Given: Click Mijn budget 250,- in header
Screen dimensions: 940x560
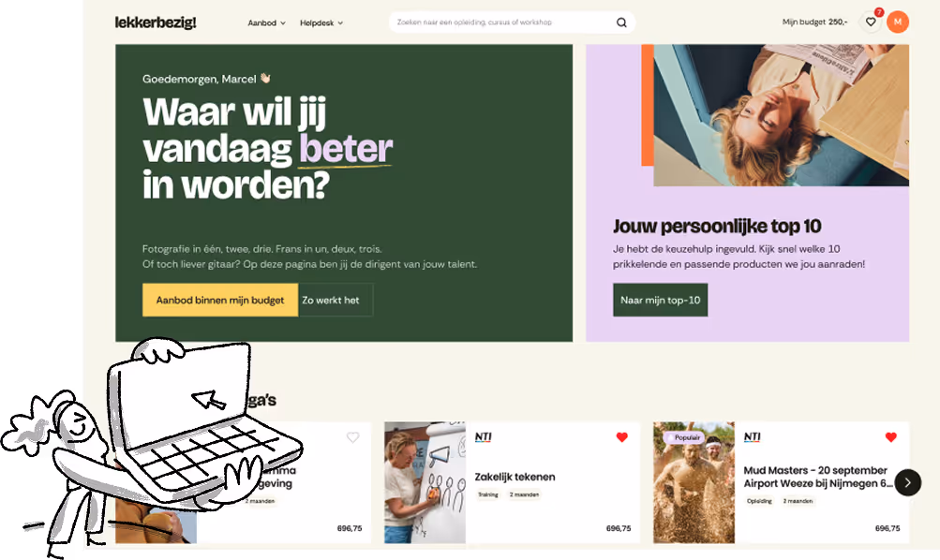Looking at the screenshot, I should point(814,22).
